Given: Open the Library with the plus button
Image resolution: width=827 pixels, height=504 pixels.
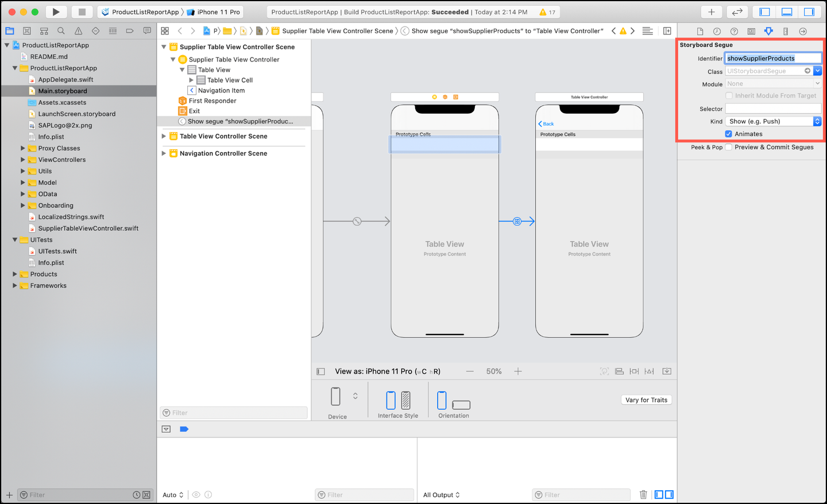Looking at the screenshot, I should tap(711, 11).
